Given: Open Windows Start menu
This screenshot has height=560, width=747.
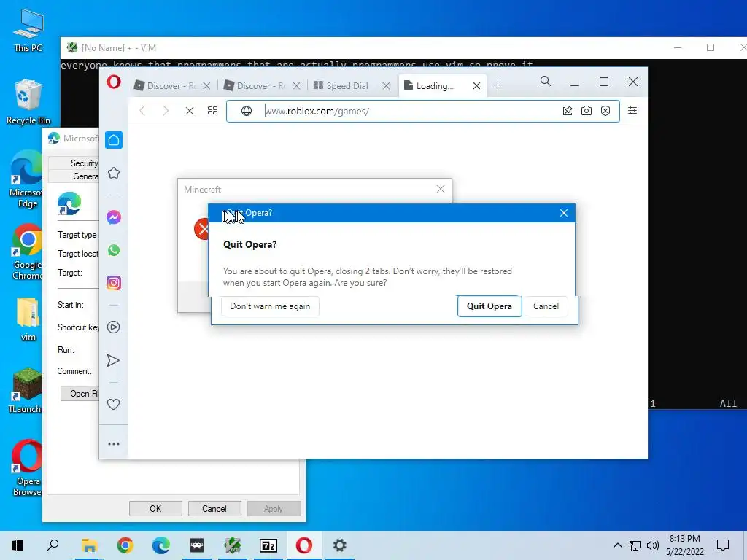Looking at the screenshot, I should (18, 545).
